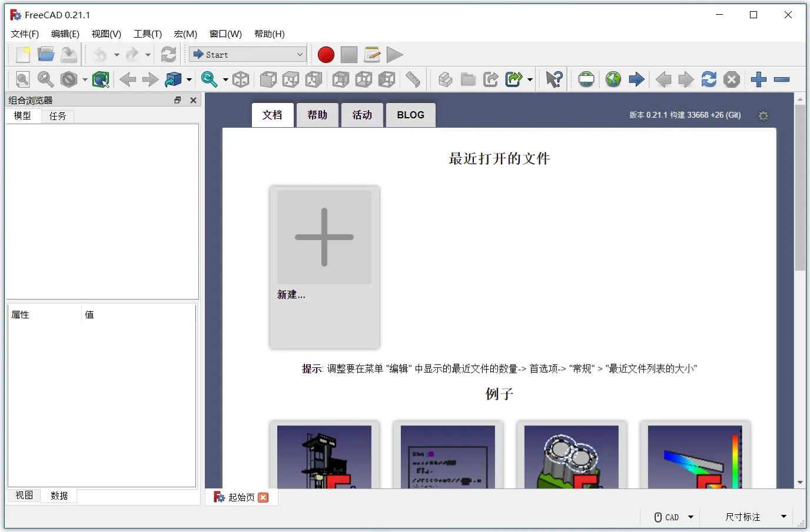The width and height of the screenshot is (810, 532).
Task: Go back with left view arrow
Action: pyautogui.click(x=128, y=79)
